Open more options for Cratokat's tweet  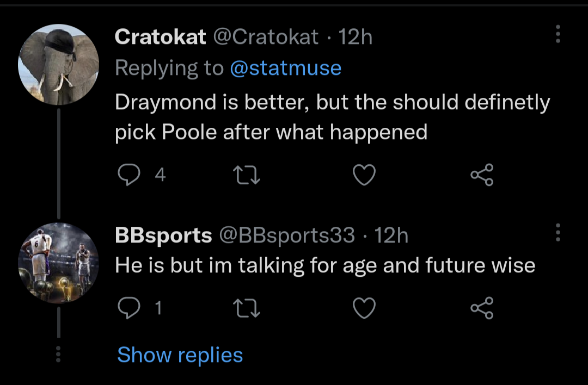(x=557, y=34)
